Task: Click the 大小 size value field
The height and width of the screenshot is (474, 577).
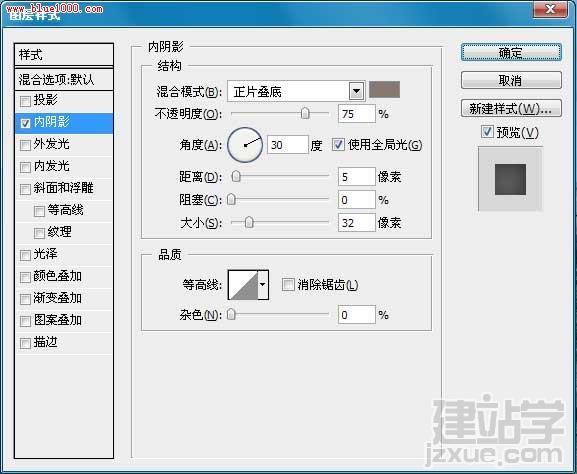Action: coord(357,223)
